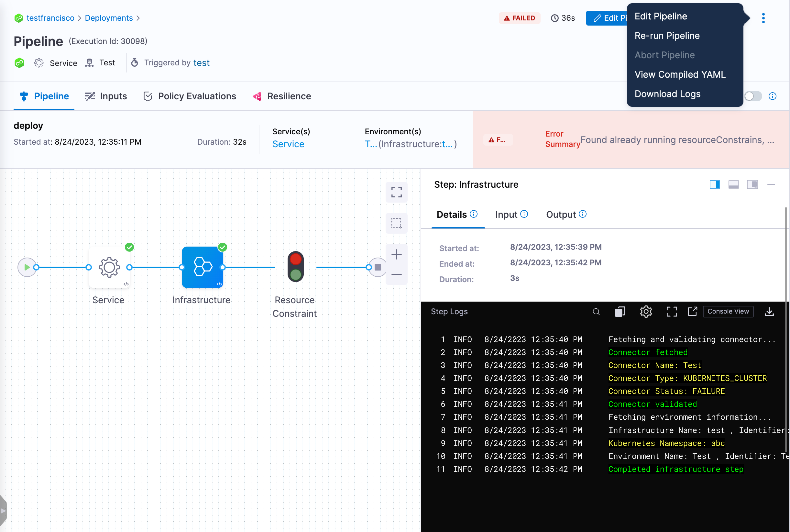Open the Deployments breadcrumb link
The image size is (790, 532).
pos(109,18)
